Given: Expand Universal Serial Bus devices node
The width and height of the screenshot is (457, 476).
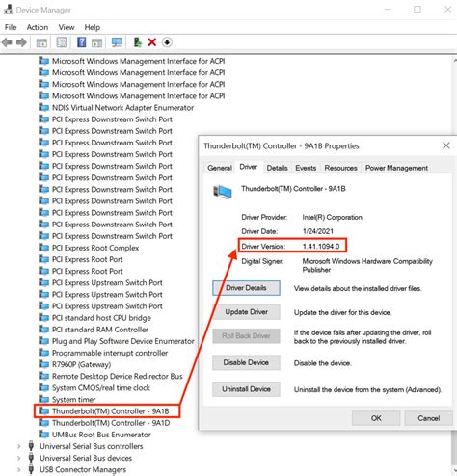Looking at the screenshot, I should coord(19,458).
